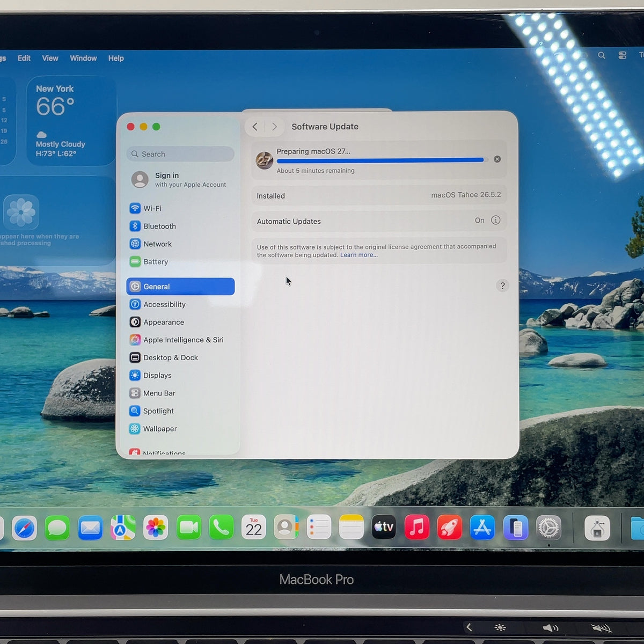Viewport: 644px width, 644px height.
Task: Select General in the settings sidebar
Action: coord(180,287)
